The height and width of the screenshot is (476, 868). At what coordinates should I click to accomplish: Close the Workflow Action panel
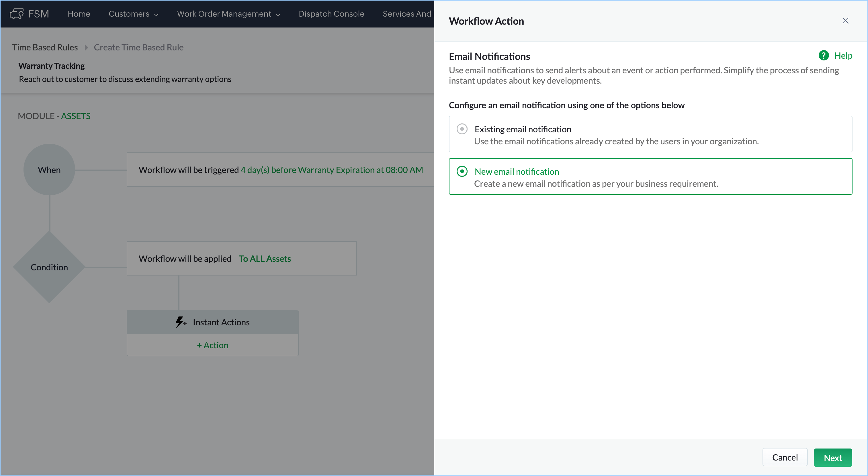pyautogui.click(x=845, y=21)
